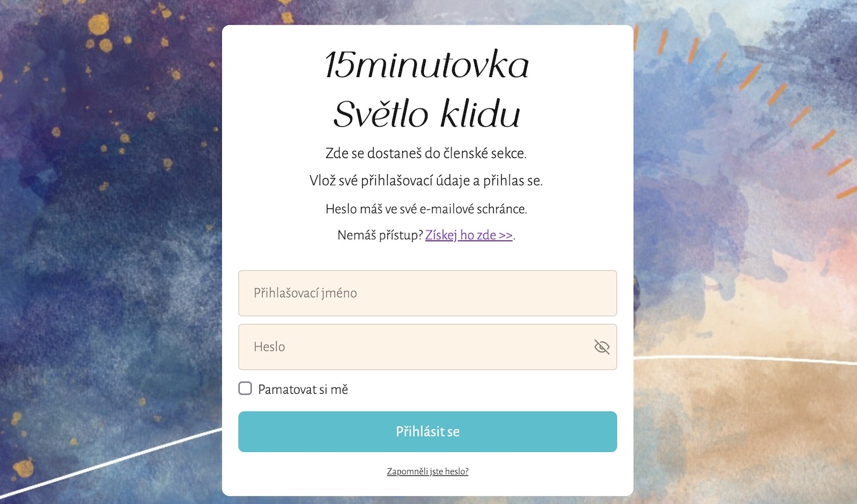This screenshot has height=504, width=857.
Task: Click the "Vlož své přihlašovací údaje" instruction line
Action: coord(426,181)
